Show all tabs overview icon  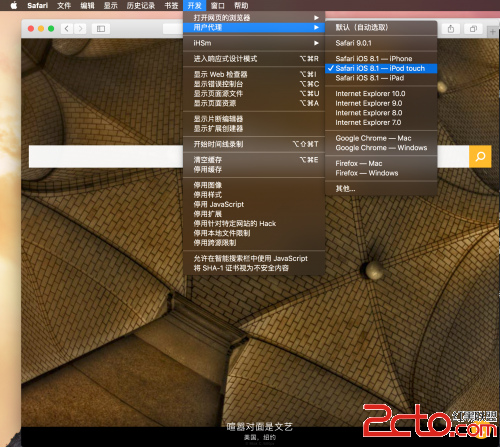473,29
